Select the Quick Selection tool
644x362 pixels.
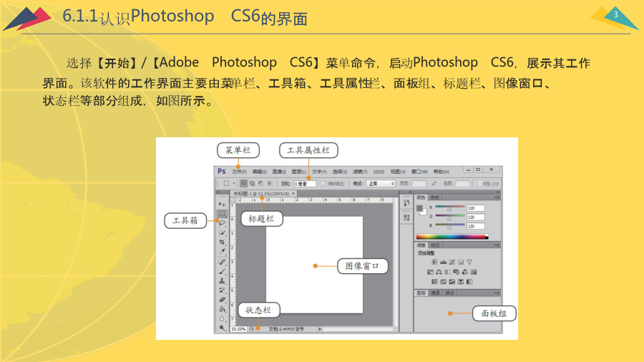pos(223,233)
